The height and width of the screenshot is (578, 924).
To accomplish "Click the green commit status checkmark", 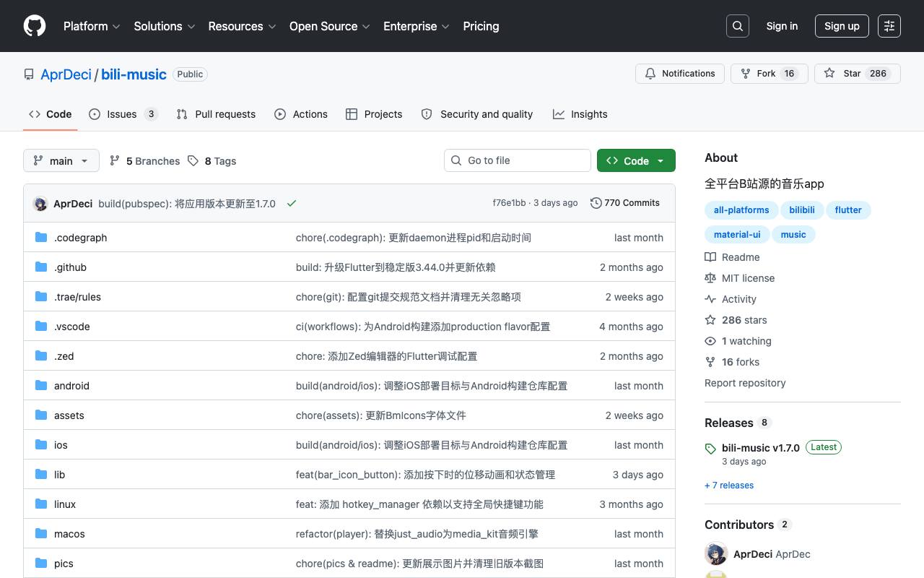I will (292, 203).
